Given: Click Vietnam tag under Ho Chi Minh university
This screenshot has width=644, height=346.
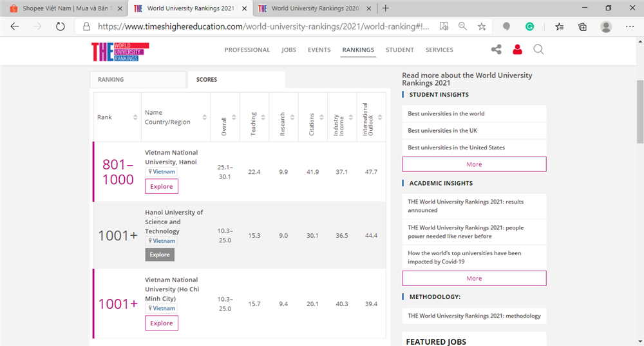Looking at the screenshot, I should [162, 308].
